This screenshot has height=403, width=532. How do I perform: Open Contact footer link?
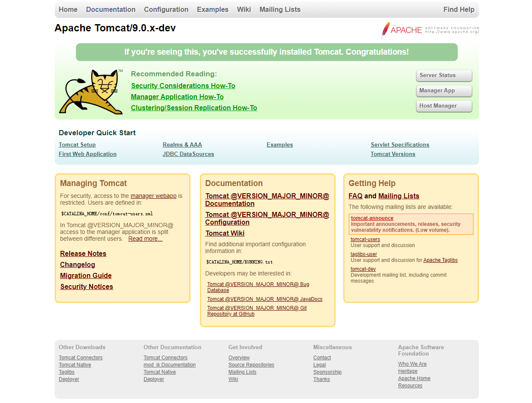pos(322,358)
